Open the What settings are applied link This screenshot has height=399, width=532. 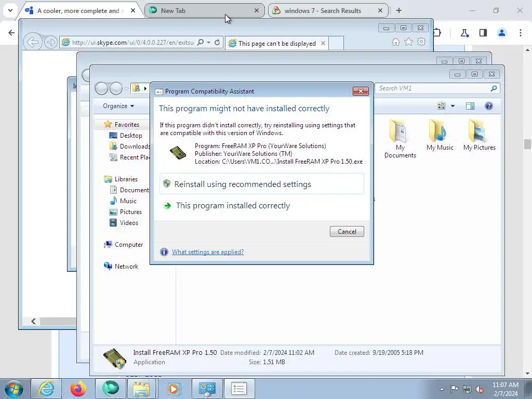tap(208, 252)
